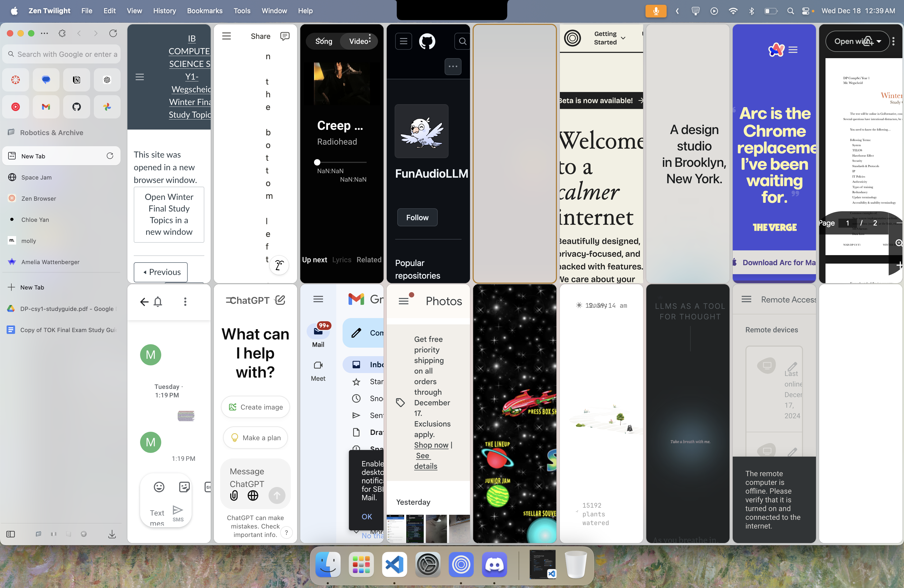Open the Gmail pinned essential

(x=46, y=107)
